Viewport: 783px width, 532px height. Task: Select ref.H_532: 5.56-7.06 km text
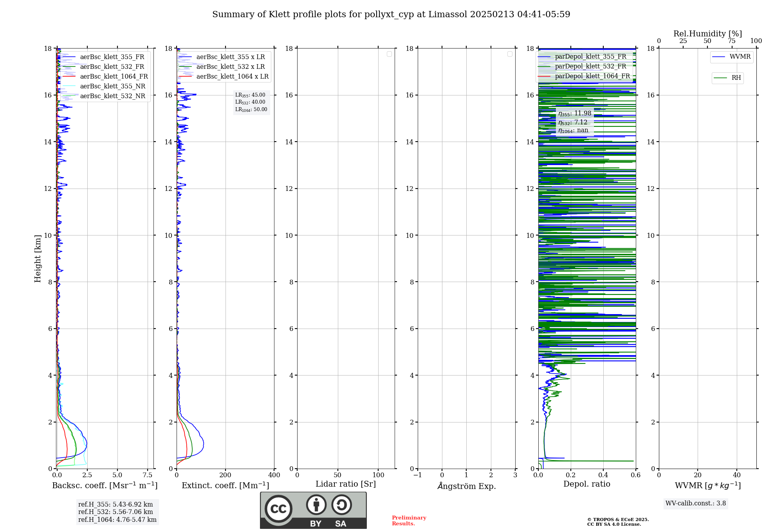pyautogui.click(x=115, y=512)
